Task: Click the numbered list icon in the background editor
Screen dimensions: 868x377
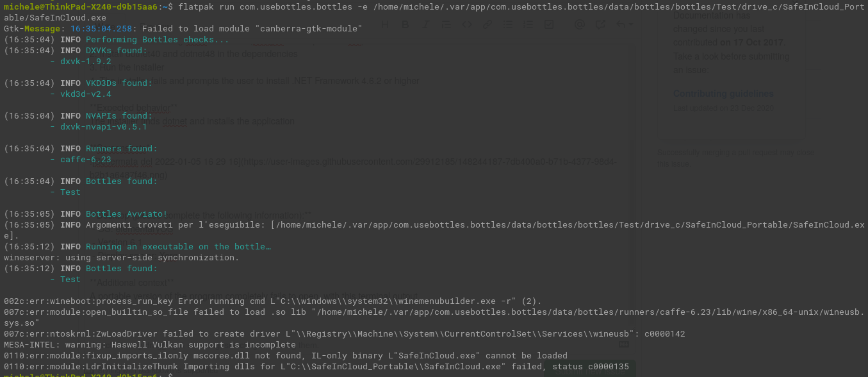Action: 528,24
